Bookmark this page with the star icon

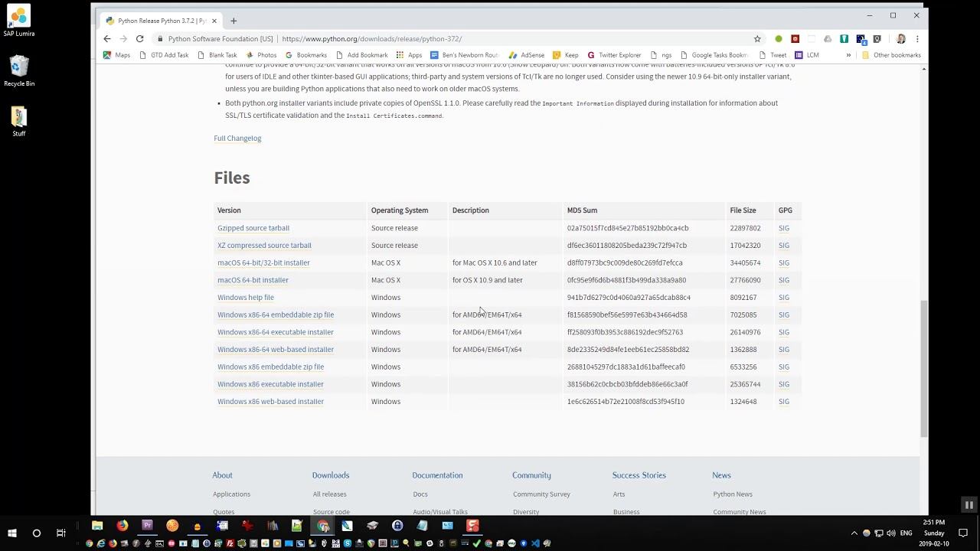pos(757,39)
